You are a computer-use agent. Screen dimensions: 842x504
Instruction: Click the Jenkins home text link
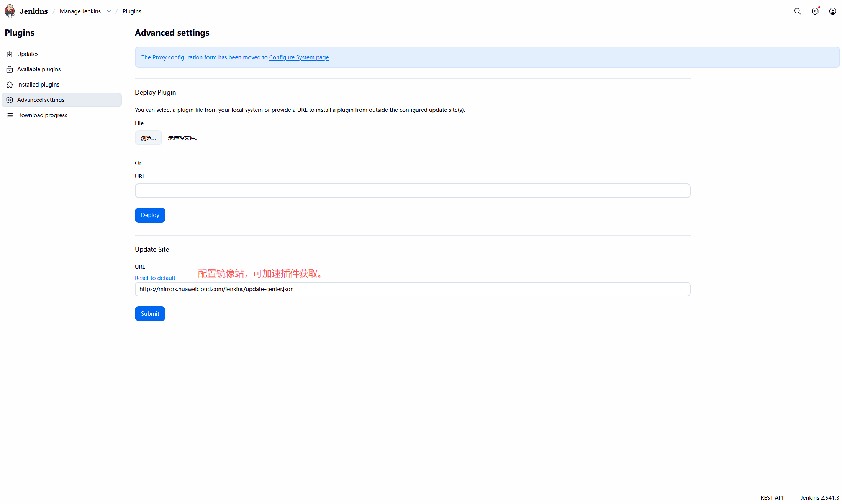(34, 11)
